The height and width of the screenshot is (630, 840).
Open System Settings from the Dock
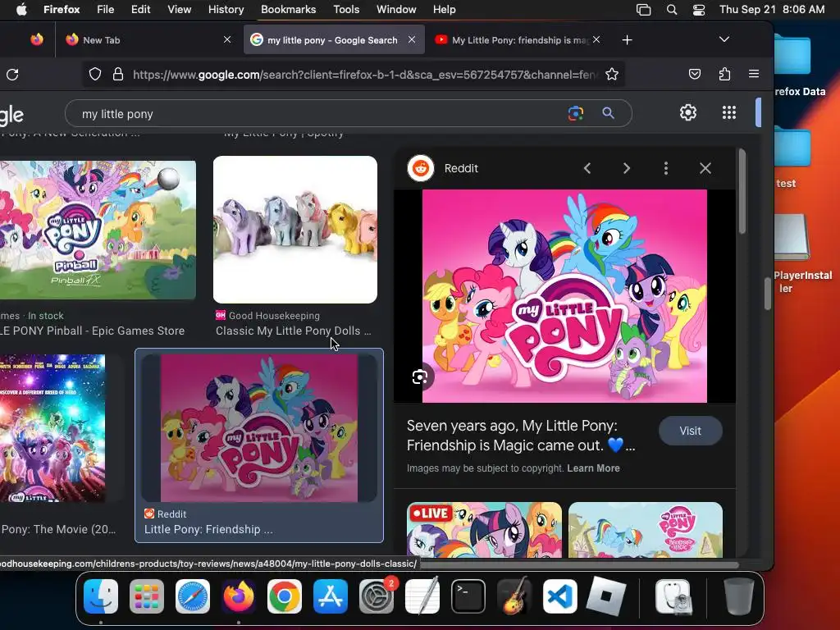[x=377, y=596]
